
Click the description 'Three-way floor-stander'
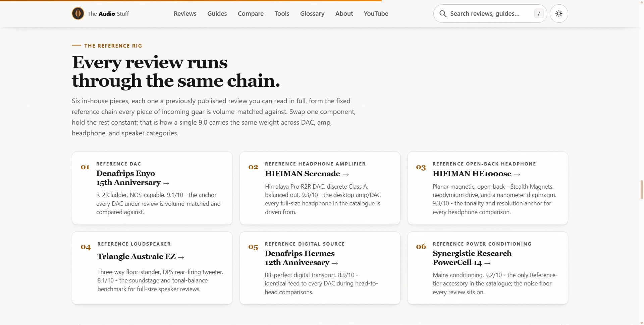160,280
